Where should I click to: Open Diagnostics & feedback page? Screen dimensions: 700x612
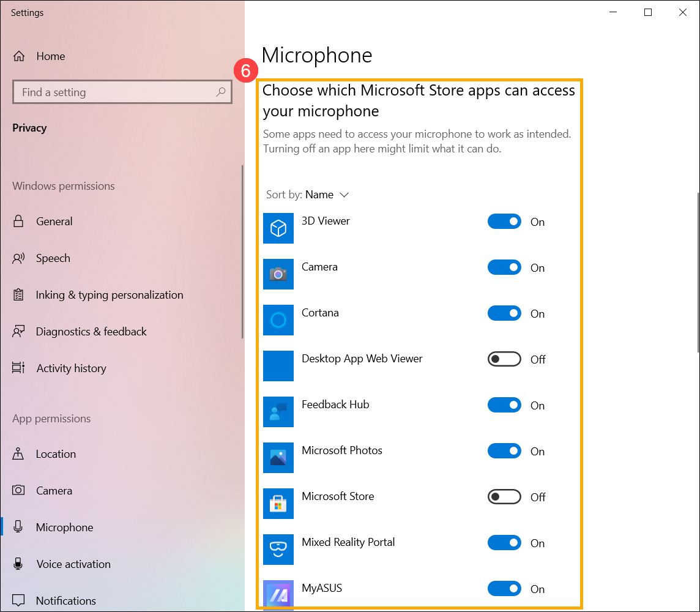coord(91,331)
